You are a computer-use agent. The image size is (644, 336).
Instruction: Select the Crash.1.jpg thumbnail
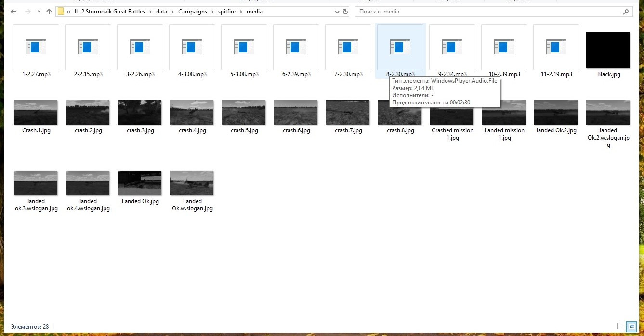36,112
